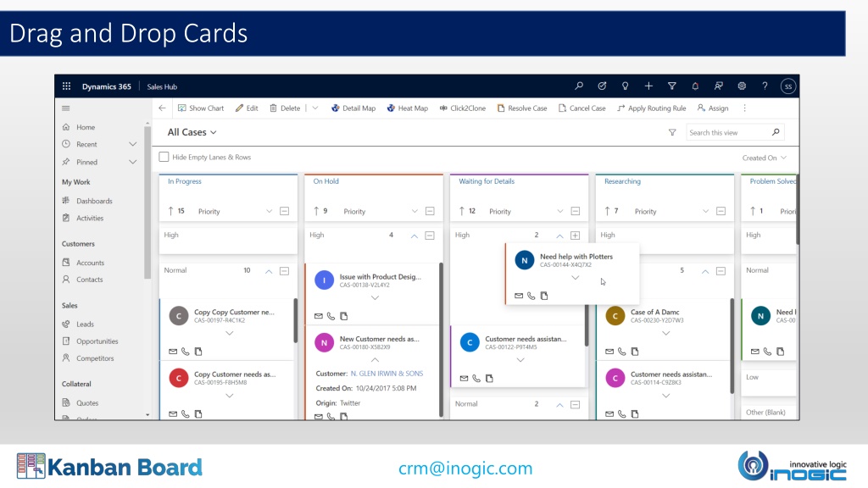
Task: Collapse the In Progress lane with minus icon
Action: [x=285, y=211]
